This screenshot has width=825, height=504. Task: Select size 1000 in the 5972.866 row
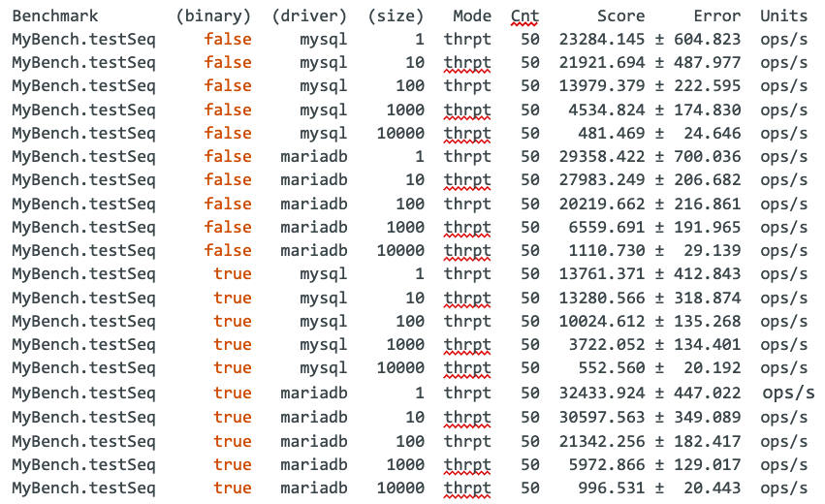pyautogui.click(x=405, y=465)
